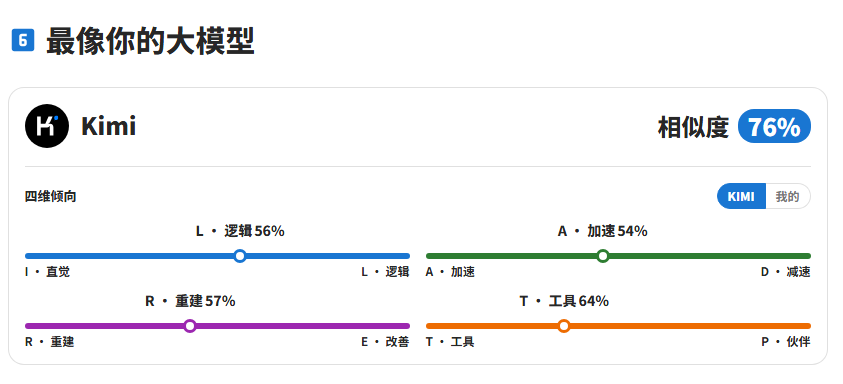Click the orange 工具 slider handle

click(x=564, y=326)
